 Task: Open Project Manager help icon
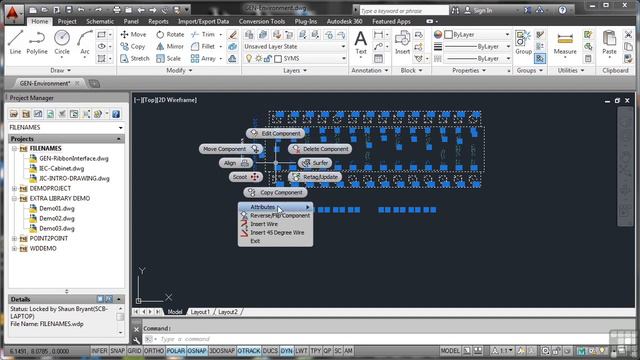click(x=116, y=114)
